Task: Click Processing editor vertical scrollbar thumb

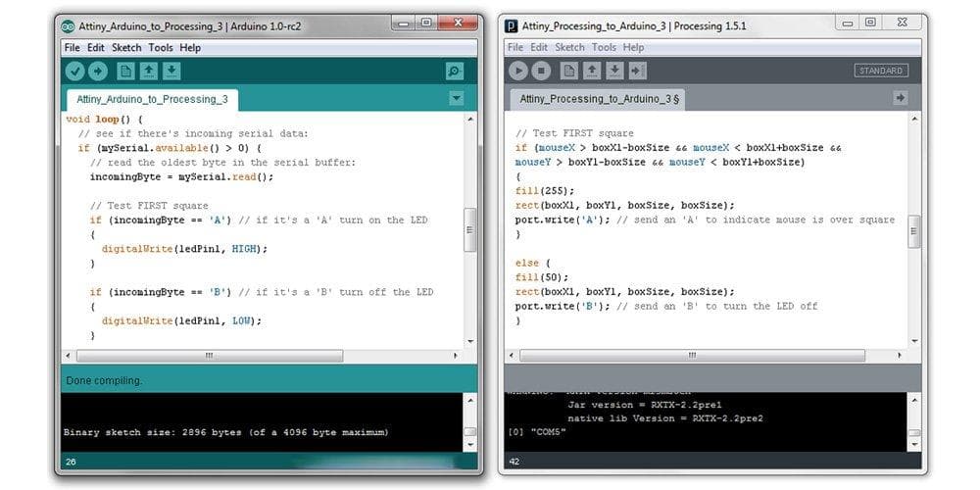Action: (x=913, y=231)
